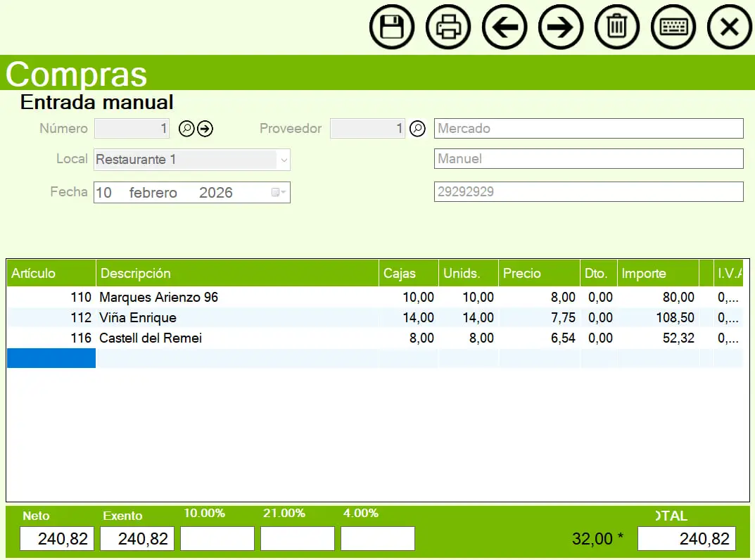The image size is (755, 560).
Task: Go to next record with right arrow
Action: pyautogui.click(x=561, y=27)
